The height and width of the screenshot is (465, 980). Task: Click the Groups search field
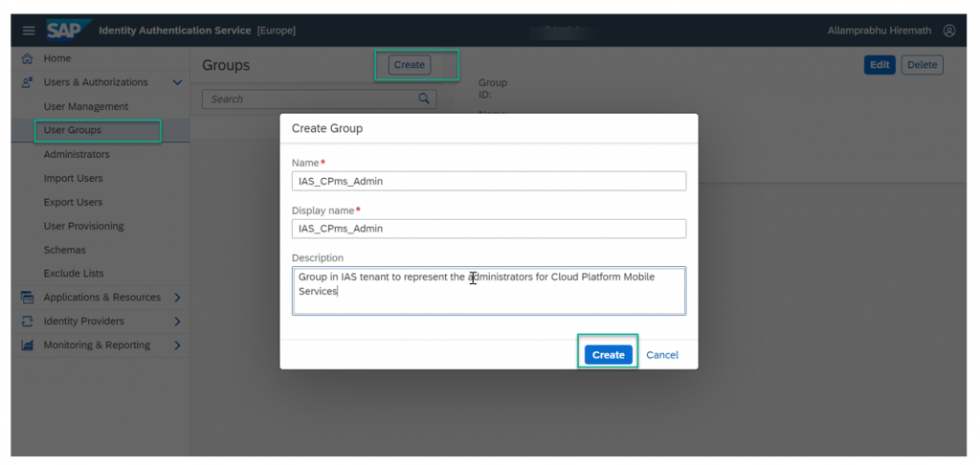[x=320, y=99]
